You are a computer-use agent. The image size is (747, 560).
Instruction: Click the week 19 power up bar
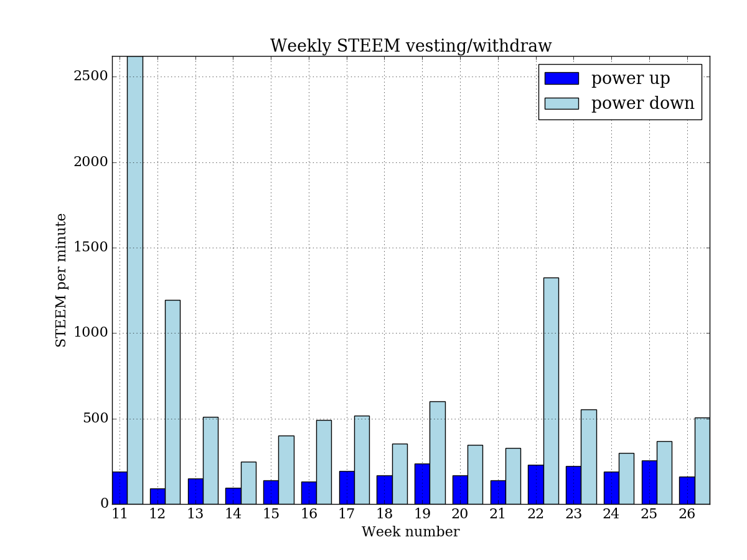[422, 483]
